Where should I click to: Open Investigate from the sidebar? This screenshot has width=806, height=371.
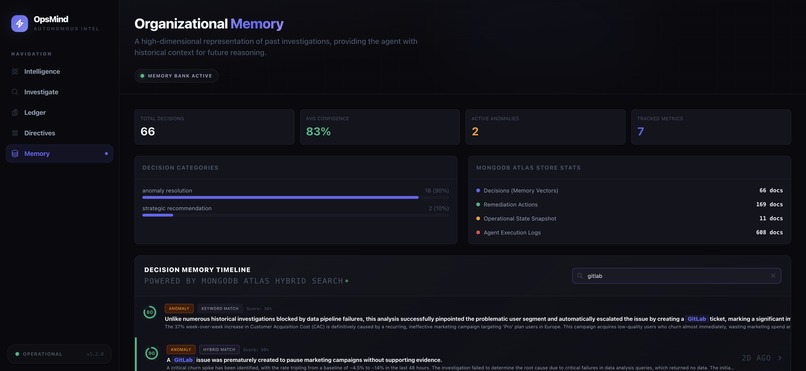click(59, 92)
